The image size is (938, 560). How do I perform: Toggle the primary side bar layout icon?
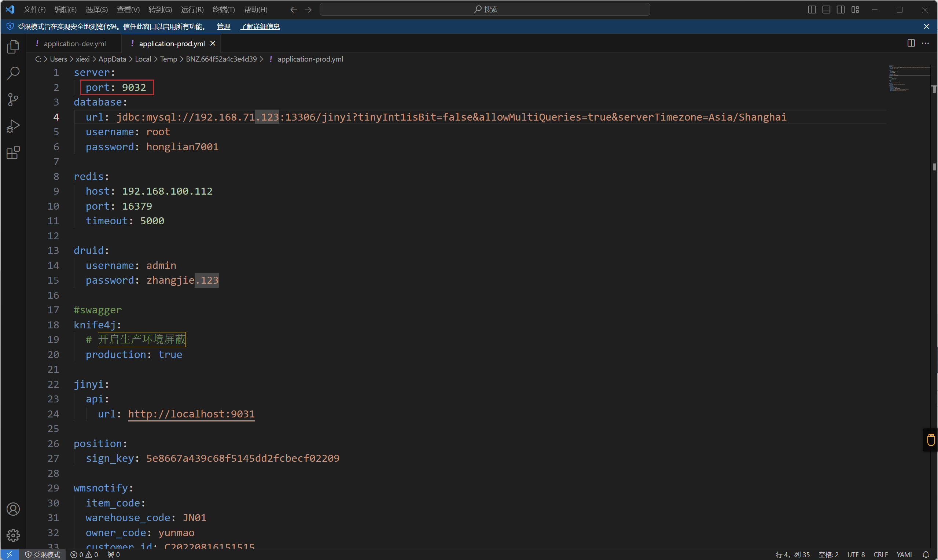click(812, 10)
